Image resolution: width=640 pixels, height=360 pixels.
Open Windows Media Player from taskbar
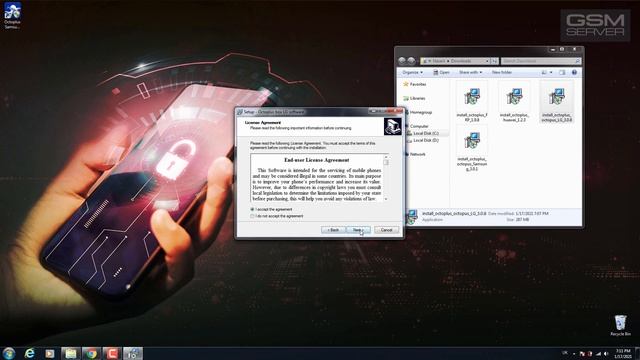coord(50,353)
